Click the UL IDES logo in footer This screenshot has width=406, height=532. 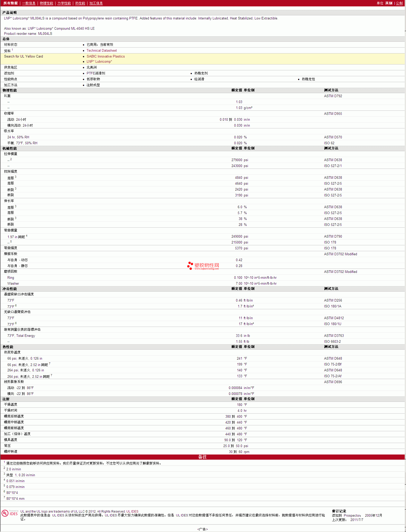pos(10,513)
